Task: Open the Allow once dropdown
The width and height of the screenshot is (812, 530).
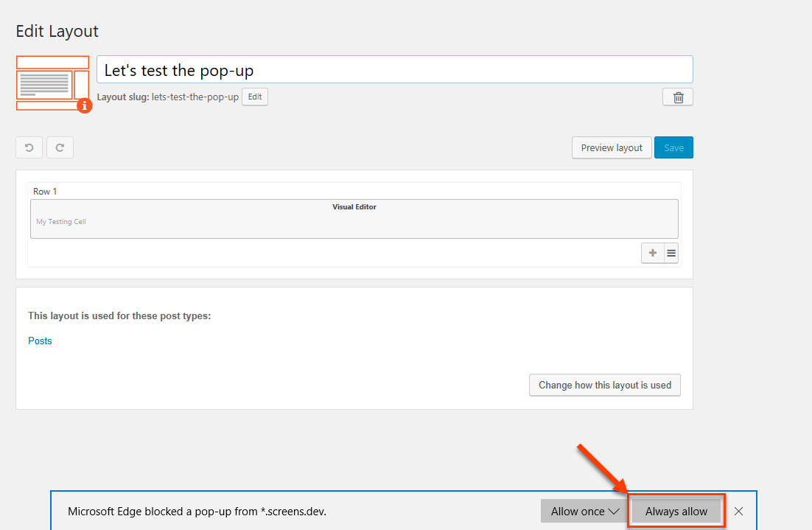Action: tap(584, 512)
